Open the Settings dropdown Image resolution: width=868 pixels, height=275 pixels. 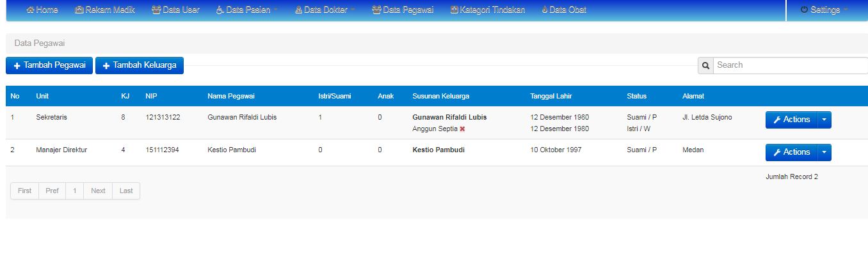824,10
